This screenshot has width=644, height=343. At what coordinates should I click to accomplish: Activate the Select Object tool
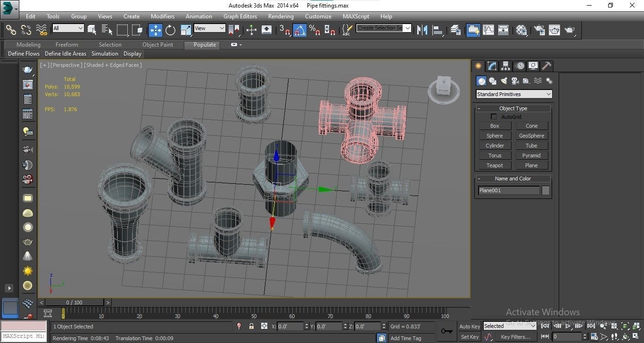click(x=92, y=30)
